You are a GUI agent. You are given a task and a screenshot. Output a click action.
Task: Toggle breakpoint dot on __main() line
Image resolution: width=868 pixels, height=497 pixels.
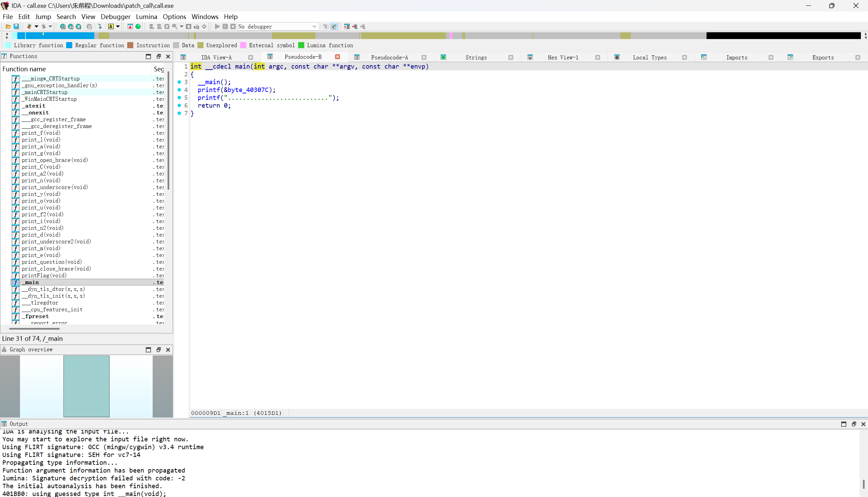(179, 82)
